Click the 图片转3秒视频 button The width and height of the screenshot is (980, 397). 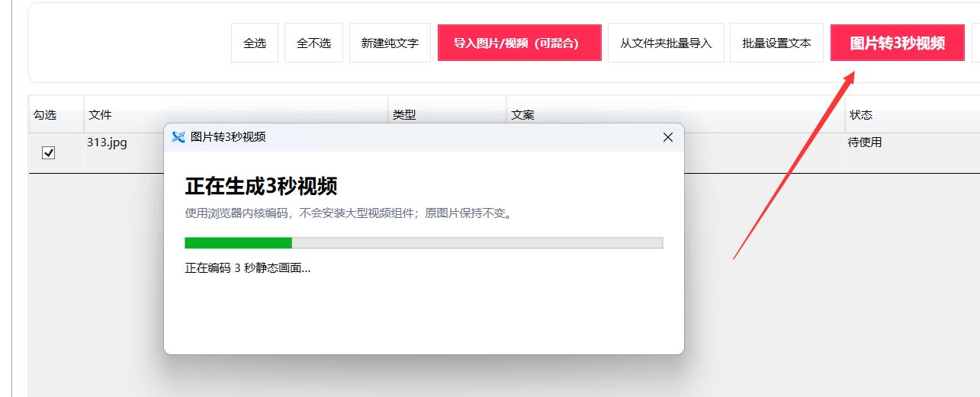pyautogui.click(x=898, y=43)
